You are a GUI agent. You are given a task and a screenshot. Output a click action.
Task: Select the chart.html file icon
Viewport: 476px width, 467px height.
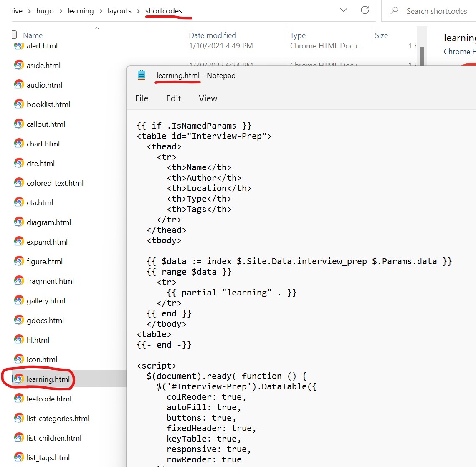click(19, 144)
